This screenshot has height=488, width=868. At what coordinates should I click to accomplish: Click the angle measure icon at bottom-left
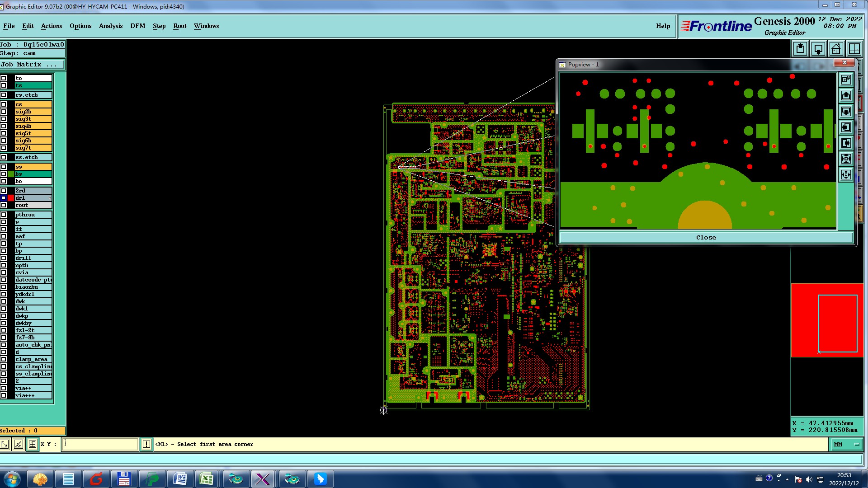point(18,444)
